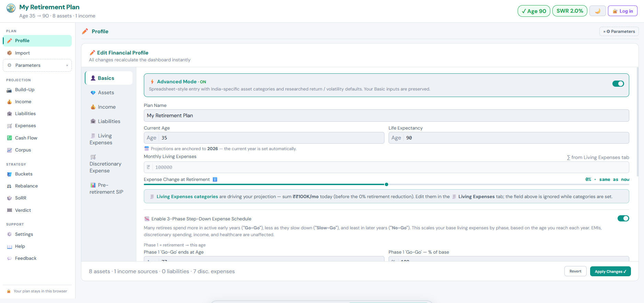Click the diamond icon on the Assets tab
644x303 pixels.
[93, 93]
